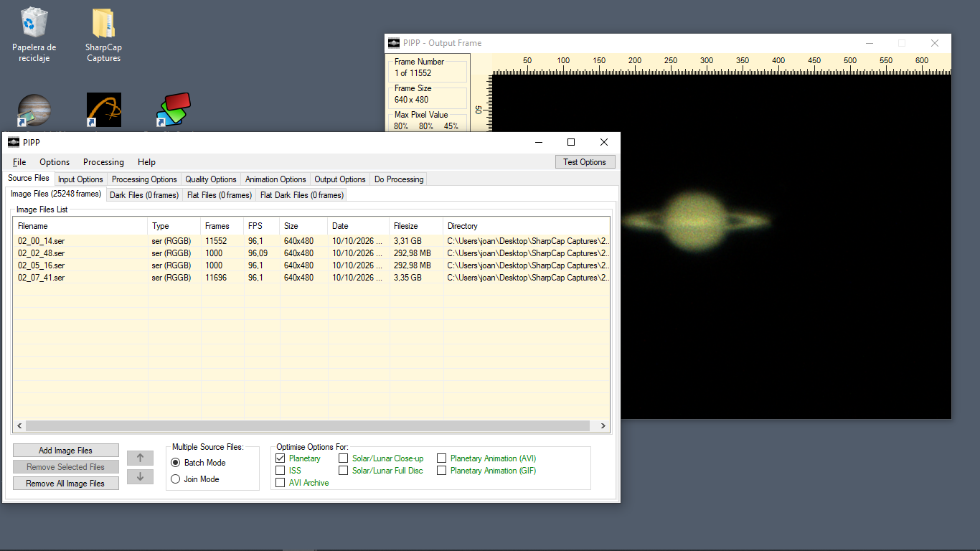Viewport: 980px width, 551px height.
Task: Click the Test Options button
Action: click(x=585, y=162)
